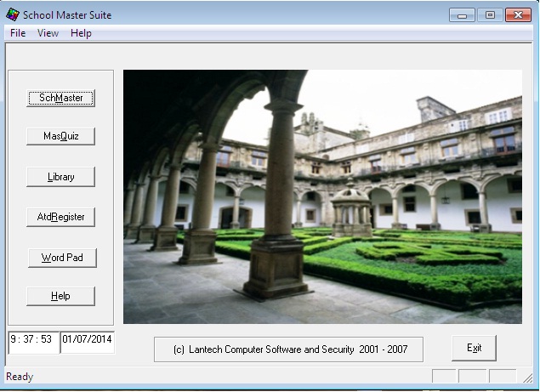Image resolution: width=540 pixels, height=392 pixels.
Task: Maximize the School Master Suite window
Action: pyautogui.click(x=490, y=14)
